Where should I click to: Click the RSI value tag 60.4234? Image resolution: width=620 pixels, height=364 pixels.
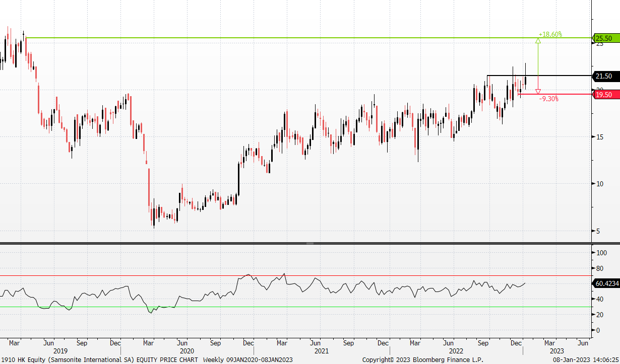(x=607, y=284)
